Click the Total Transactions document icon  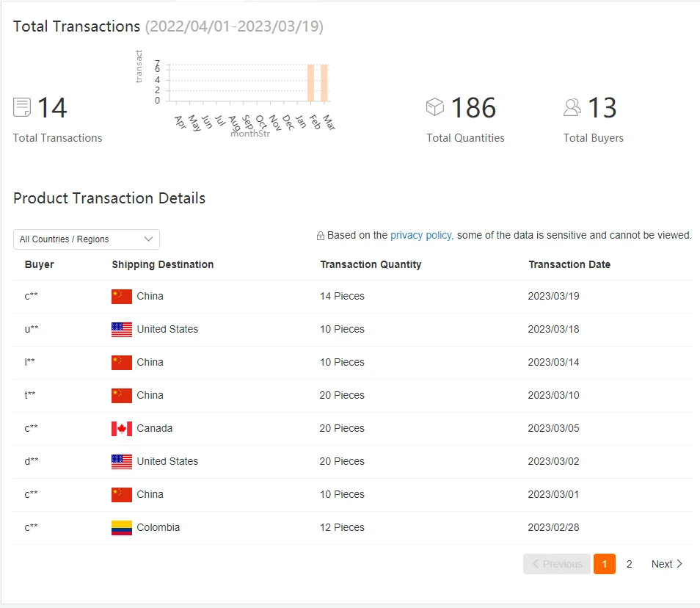pos(22,107)
